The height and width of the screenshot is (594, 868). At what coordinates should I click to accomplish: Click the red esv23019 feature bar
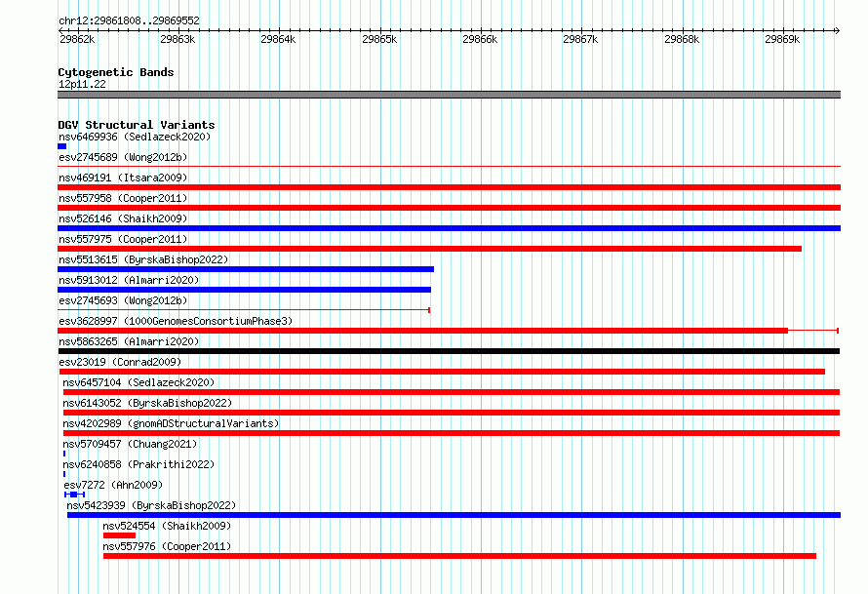(443, 372)
